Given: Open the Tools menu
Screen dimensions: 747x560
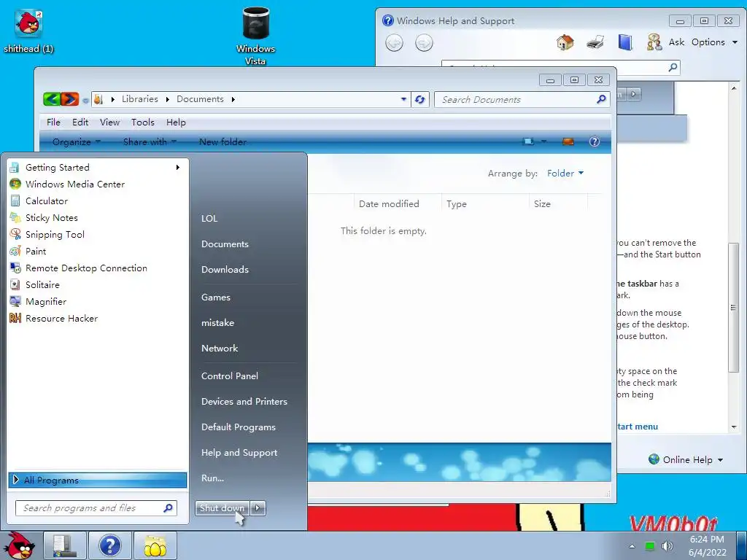Looking at the screenshot, I should coord(143,122).
